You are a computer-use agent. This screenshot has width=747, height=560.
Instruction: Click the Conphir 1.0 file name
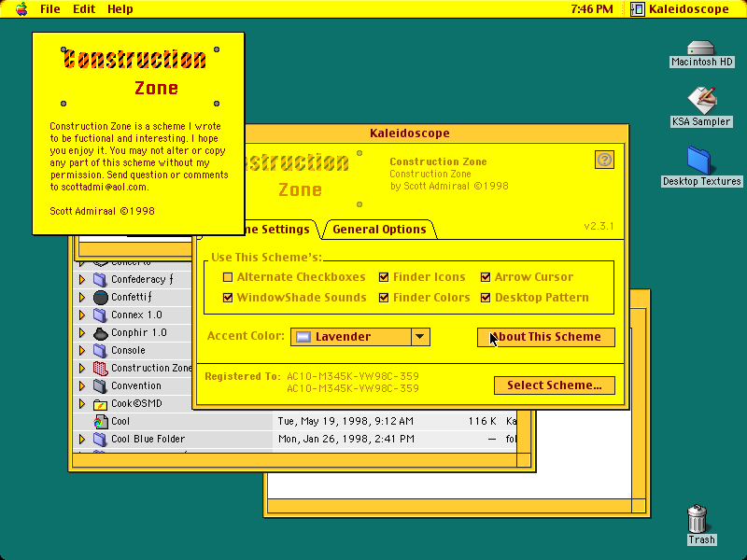click(x=138, y=333)
